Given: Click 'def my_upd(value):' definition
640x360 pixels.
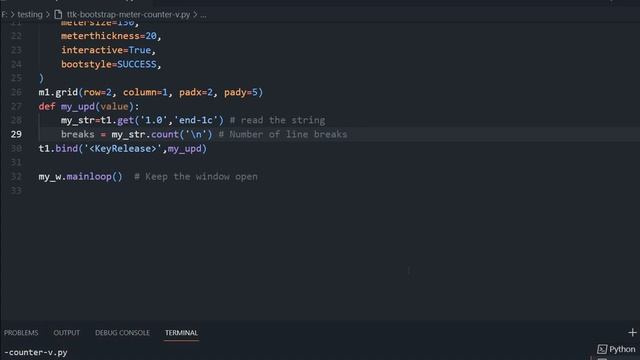Looking at the screenshot, I should click(89, 106).
